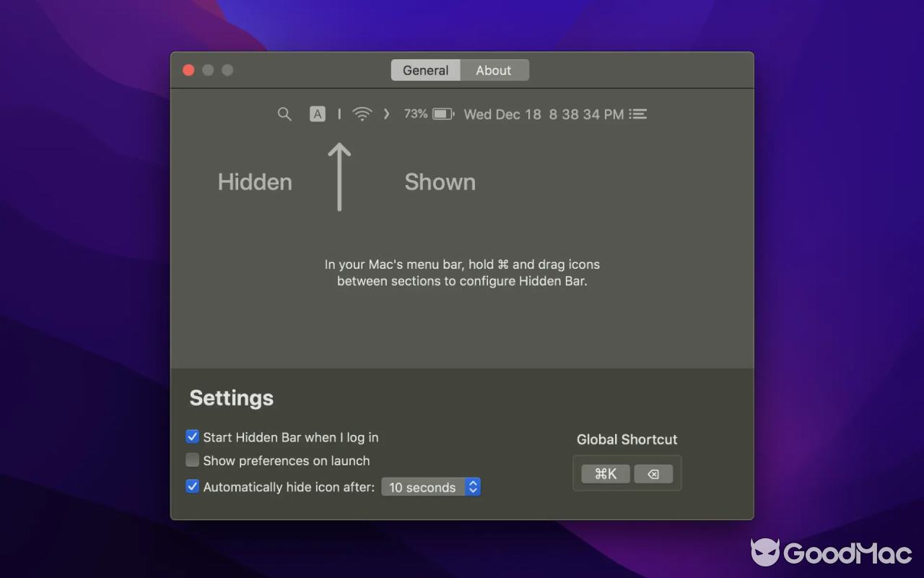Click the list icon right of the clock
This screenshot has width=924, height=578.
pos(638,113)
